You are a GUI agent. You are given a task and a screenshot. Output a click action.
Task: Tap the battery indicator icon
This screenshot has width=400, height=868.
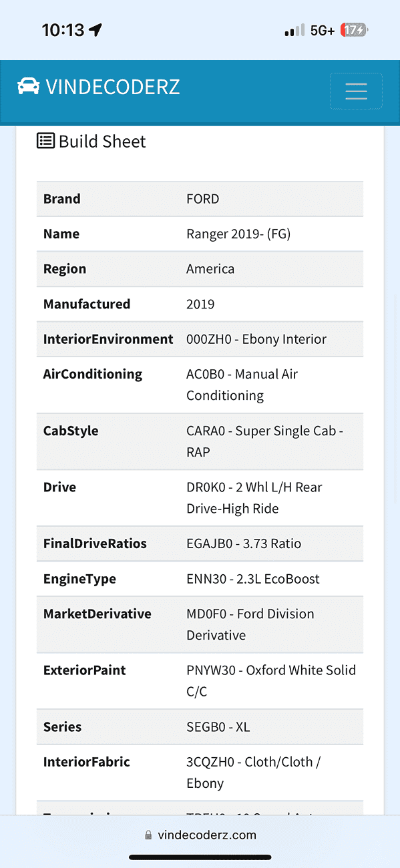click(x=355, y=30)
